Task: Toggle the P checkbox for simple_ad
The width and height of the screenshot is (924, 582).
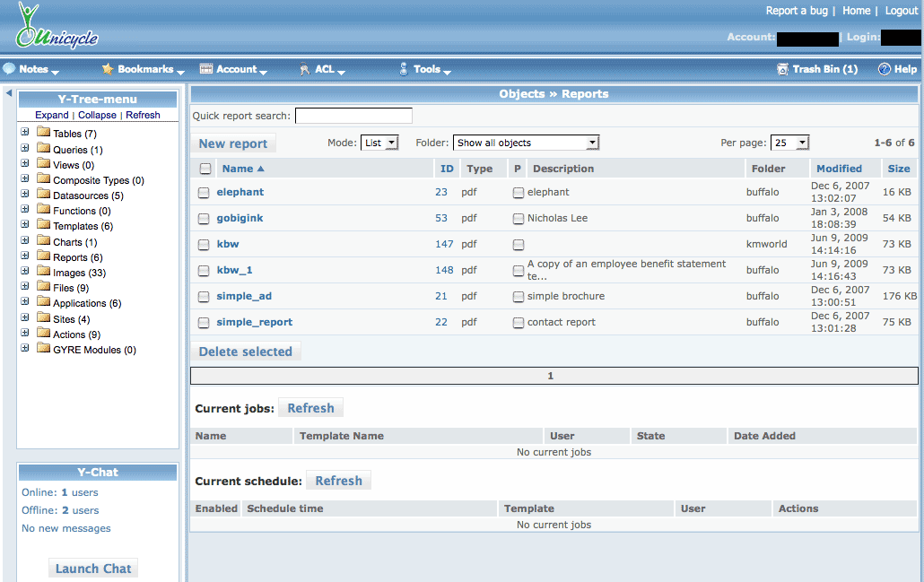Action: 519,297
